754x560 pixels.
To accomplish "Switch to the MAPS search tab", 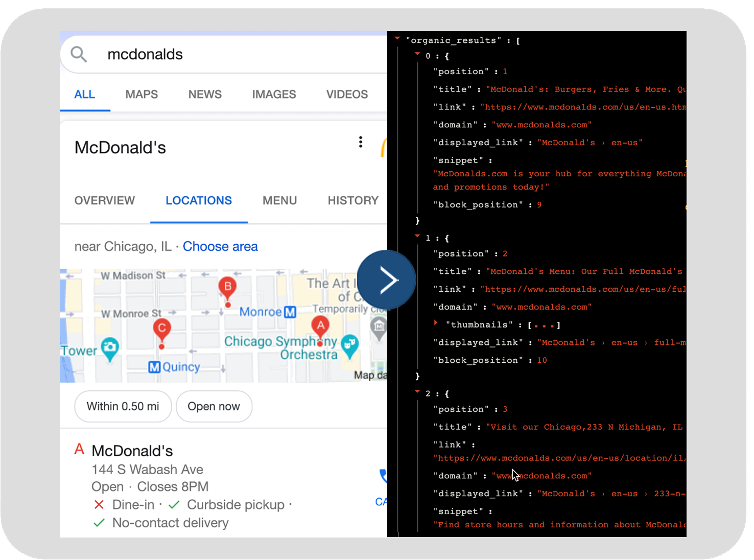I will 141,94.
